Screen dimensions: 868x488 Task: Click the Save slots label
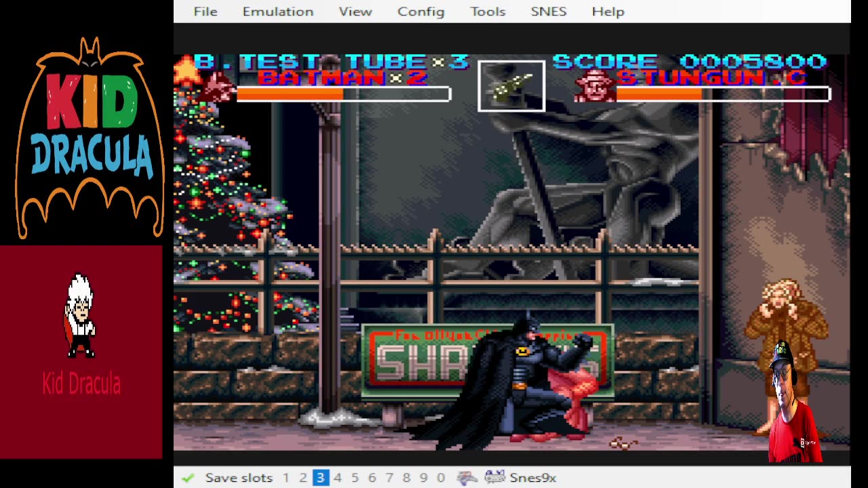click(x=239, y=478)
